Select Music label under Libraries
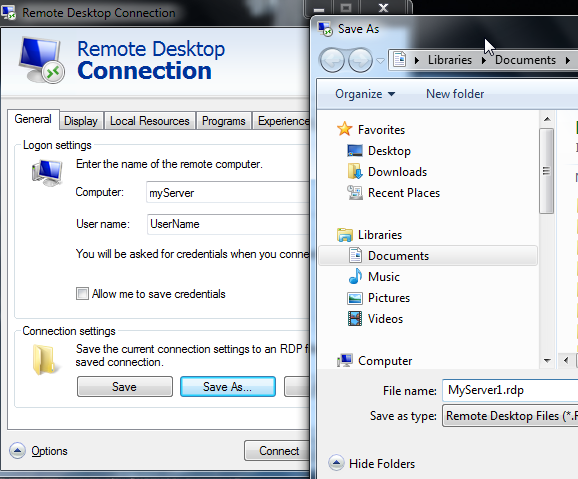The image size is (578, 479). click(384, 277)
